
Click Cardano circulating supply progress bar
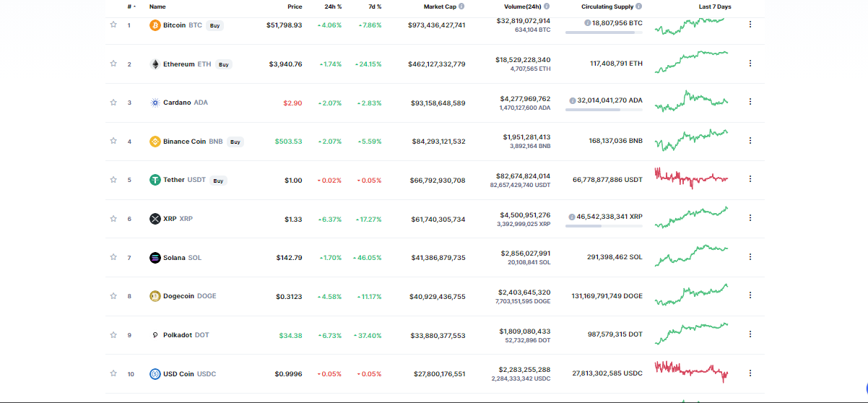[604, 110]
